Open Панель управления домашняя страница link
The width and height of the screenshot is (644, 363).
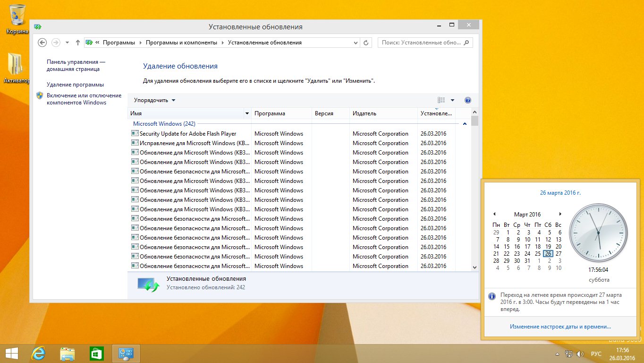(x=76, y=65)
